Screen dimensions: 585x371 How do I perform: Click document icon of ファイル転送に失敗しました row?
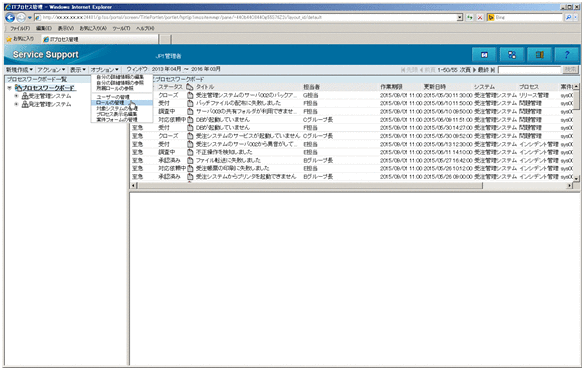(x=190, y=160)
